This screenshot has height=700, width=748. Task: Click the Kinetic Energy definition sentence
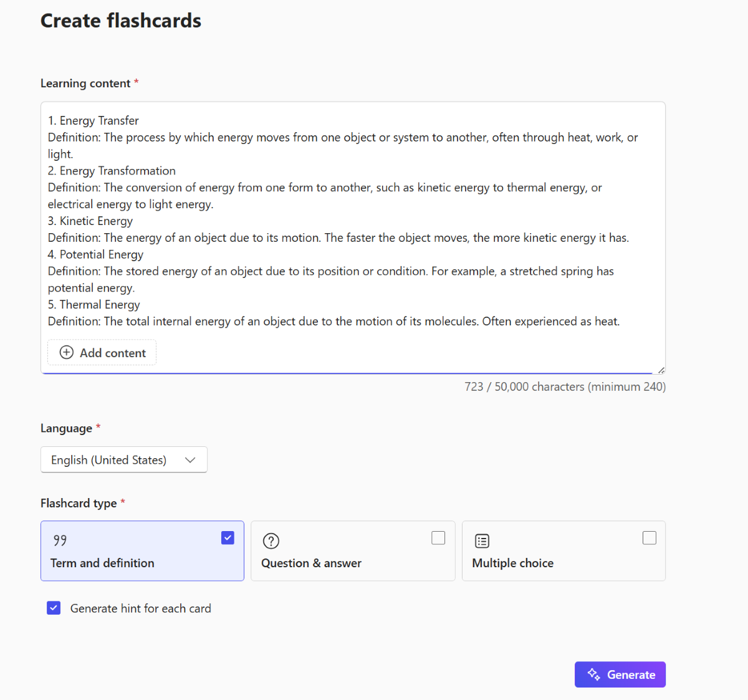[x=338, y=237]
